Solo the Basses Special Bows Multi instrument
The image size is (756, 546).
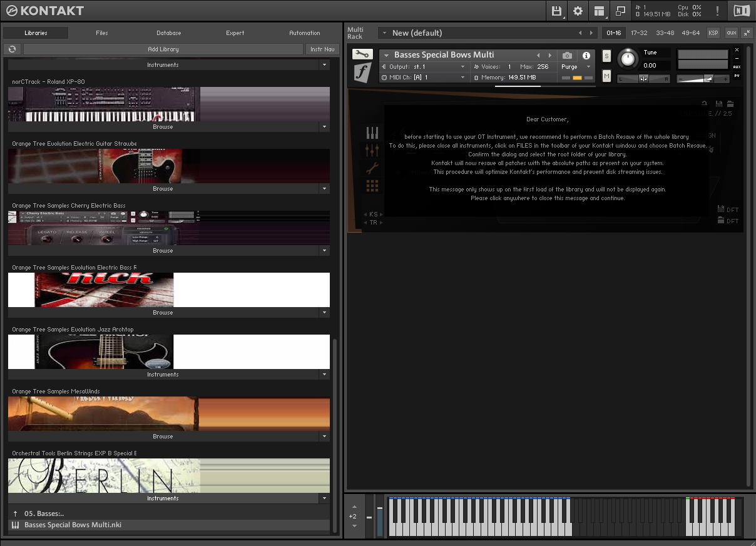pyautogui.click(x=606, y=56)
